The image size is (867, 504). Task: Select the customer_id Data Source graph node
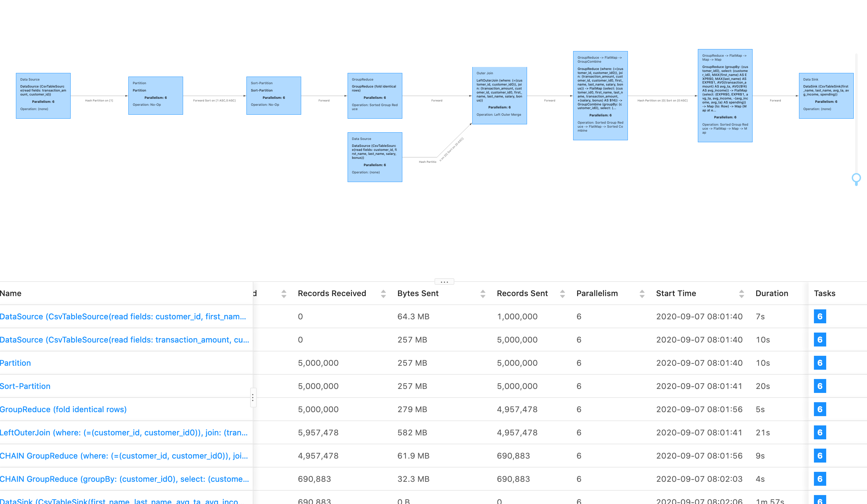click(x=375, y=157)
